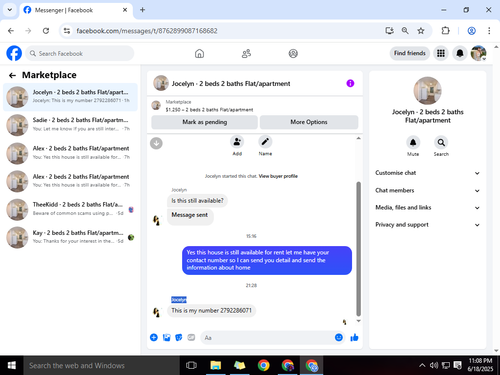Screen dimensions: 500x375
Task: Go back from Marketplace chats
Action: tap(12, 75)
